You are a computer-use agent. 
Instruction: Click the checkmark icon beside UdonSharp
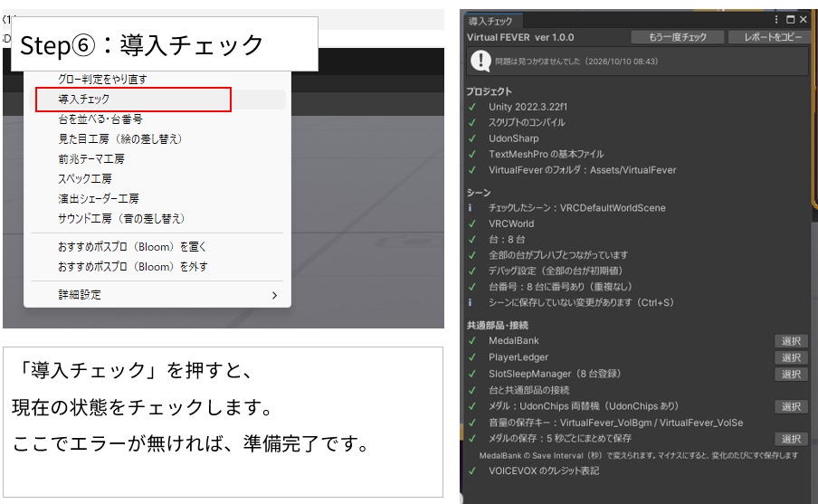click(x=472, y=138)
